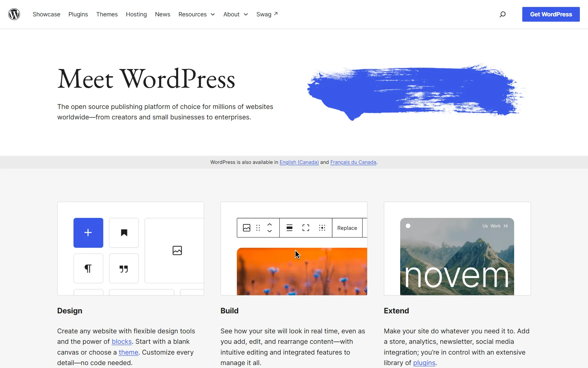
Task: Switch to English (Canada) language link
Action: (299, 162)
